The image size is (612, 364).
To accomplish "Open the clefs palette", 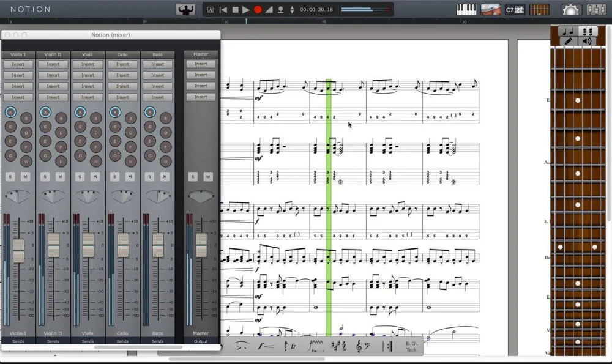I will coord(362,346).
